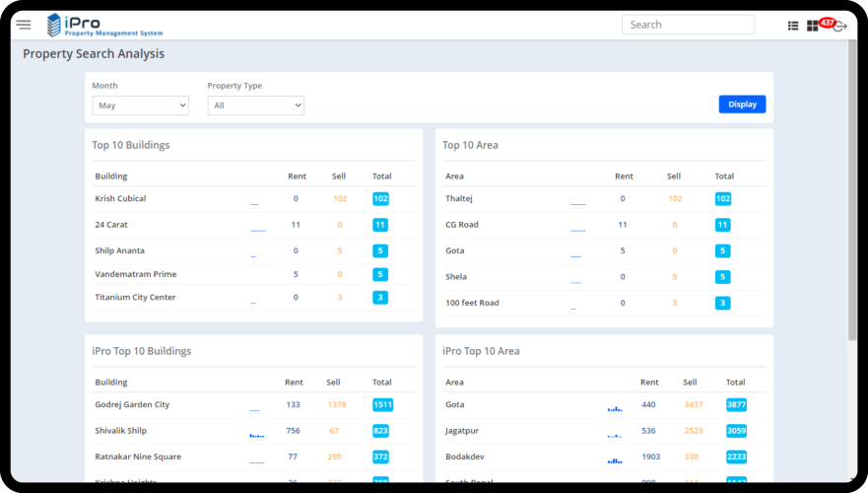868x493 pixels.
Task: Open the grid dashboard icon
Action: tap(813, 26)
